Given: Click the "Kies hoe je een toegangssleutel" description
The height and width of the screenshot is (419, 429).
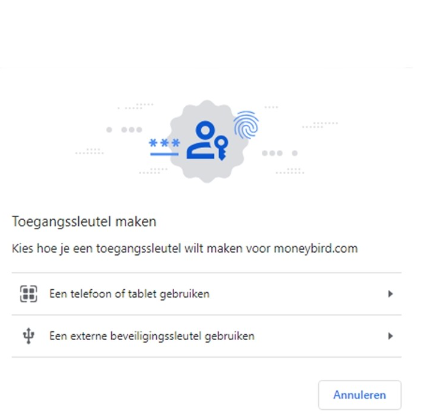Looking at the screenshot, I should 185,249.
